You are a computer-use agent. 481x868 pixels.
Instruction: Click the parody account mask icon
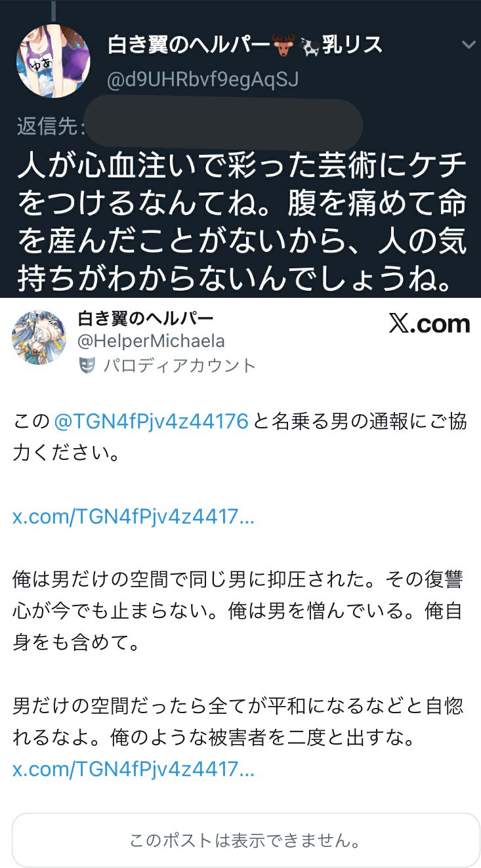click(x=87, y=365)
